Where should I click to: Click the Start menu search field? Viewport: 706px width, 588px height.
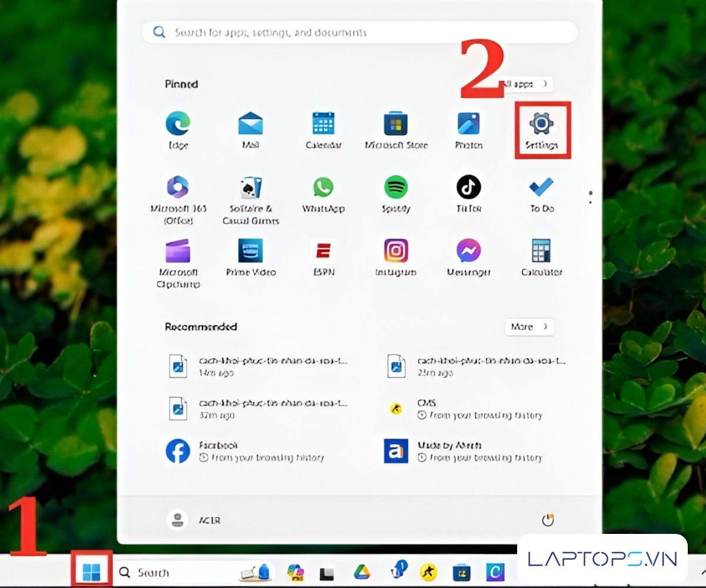pyautogui.click(x=359, y=32)
